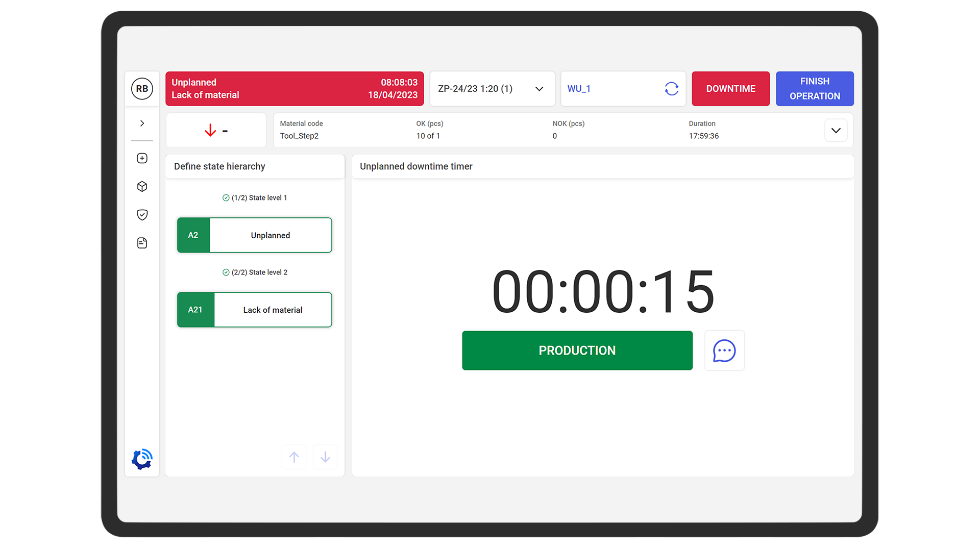Open the ZP-24/23 1:20 order dropdown
980x551 pixels.
click(492, 89)
